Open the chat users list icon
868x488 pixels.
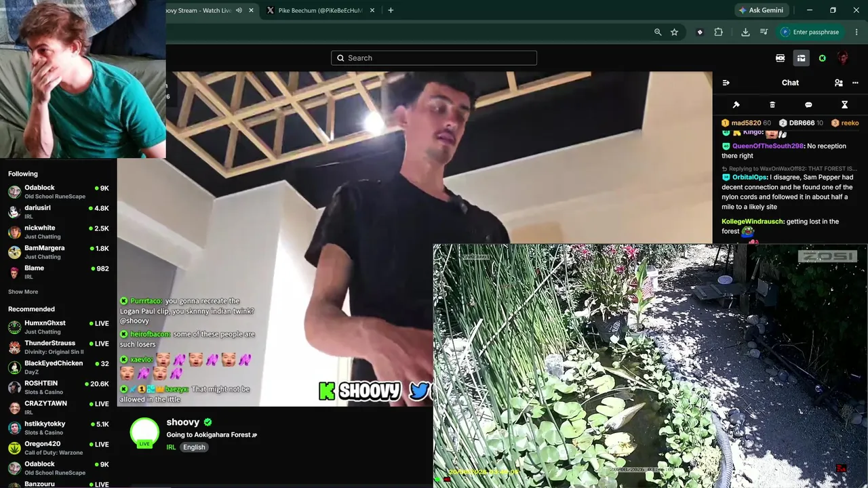click(839, 83)
